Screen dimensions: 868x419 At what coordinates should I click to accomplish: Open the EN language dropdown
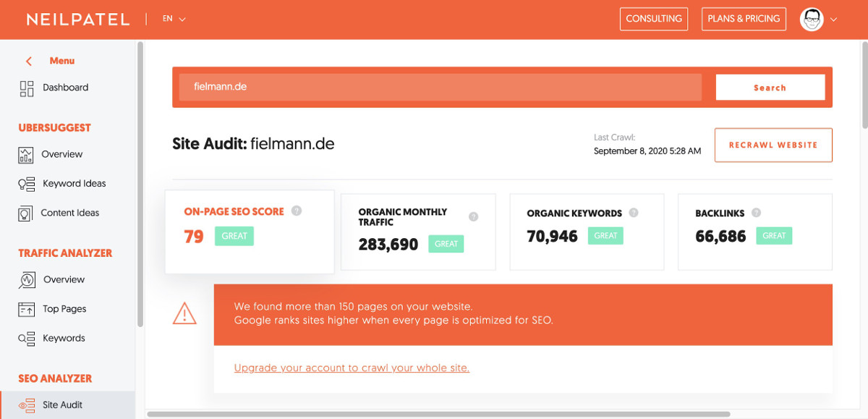[x=174, y=19]
